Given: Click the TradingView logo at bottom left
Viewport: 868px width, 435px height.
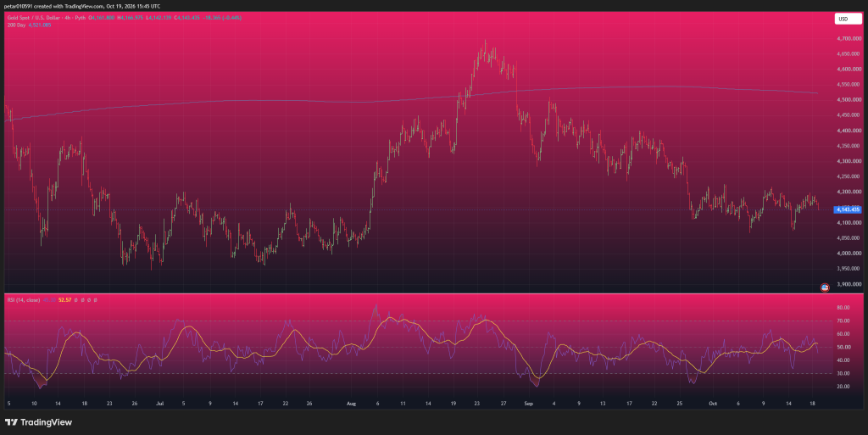Looking at the screenshot, I should click(x=39, y=422).
